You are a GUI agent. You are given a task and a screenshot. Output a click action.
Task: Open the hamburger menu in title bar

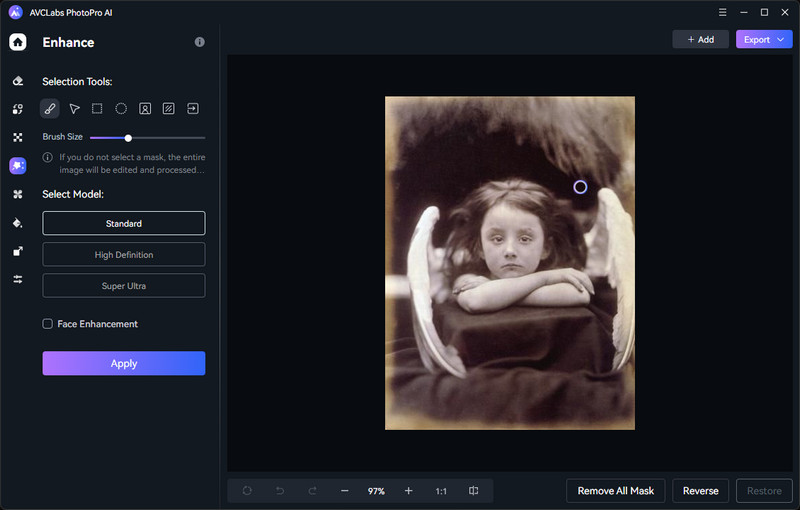(722, 12)
